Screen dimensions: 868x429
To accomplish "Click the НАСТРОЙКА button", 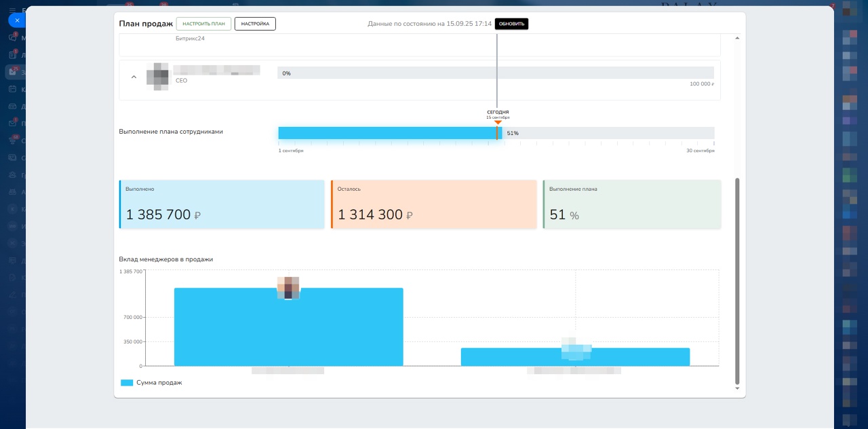I will click(255, 24).
